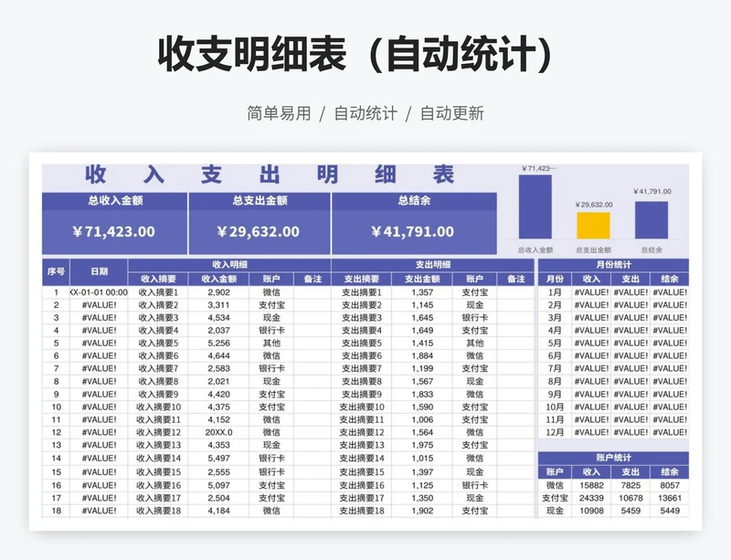Click the chart label ¥41,791.00
This screenshot has width=731, height=560.
(x=652, y=192)
